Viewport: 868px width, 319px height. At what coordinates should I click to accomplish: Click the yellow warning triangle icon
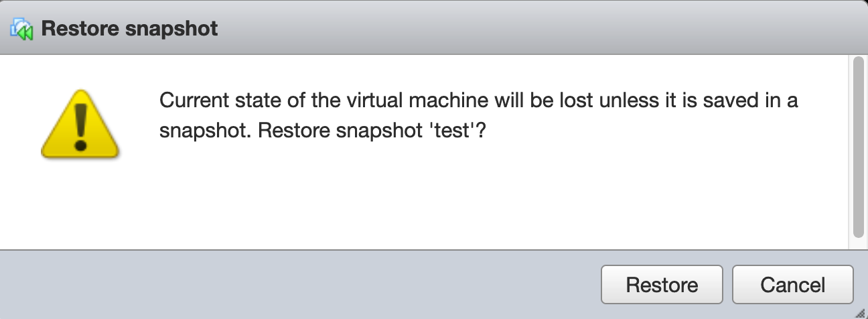[x=80, y=126]
